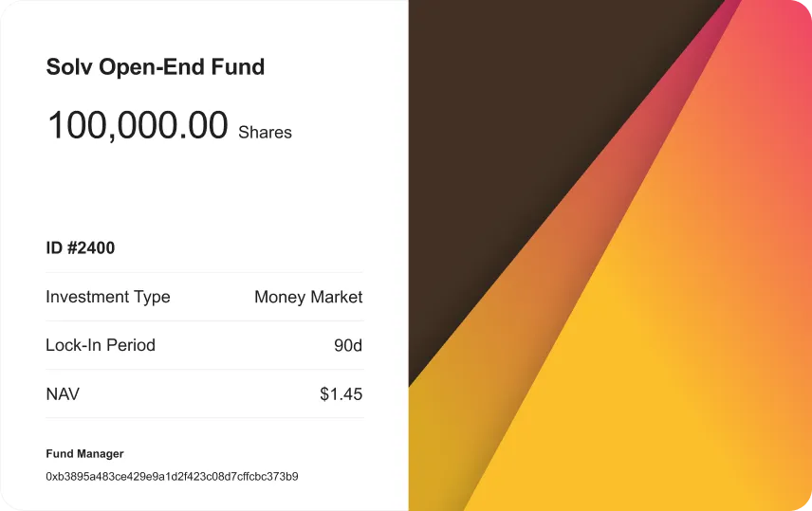Click the Fund Manager heading
The width and height of the screenshot is (812, 511).
click(85, 454)
